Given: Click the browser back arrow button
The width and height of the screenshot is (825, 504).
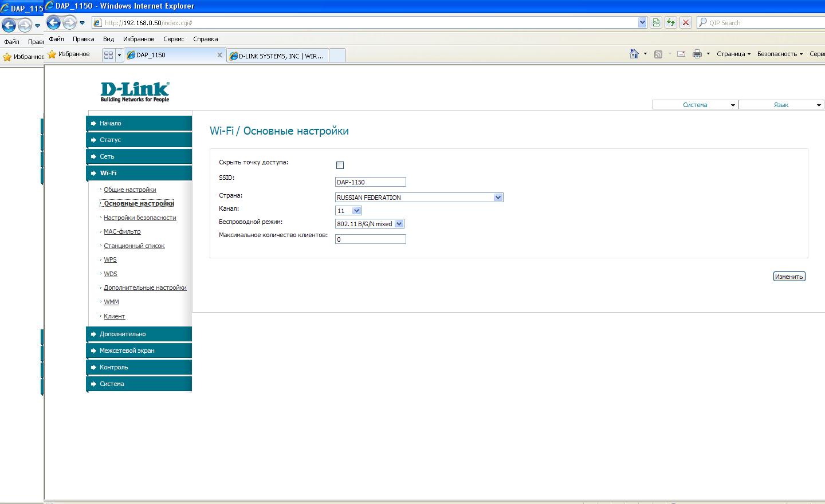Looking at the screenshot, I should pos(53,23).
